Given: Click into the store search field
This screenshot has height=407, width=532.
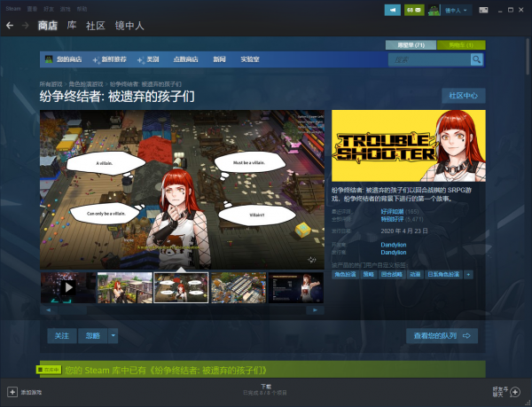Looking at the screenshot, I should [x=429, y=59].
